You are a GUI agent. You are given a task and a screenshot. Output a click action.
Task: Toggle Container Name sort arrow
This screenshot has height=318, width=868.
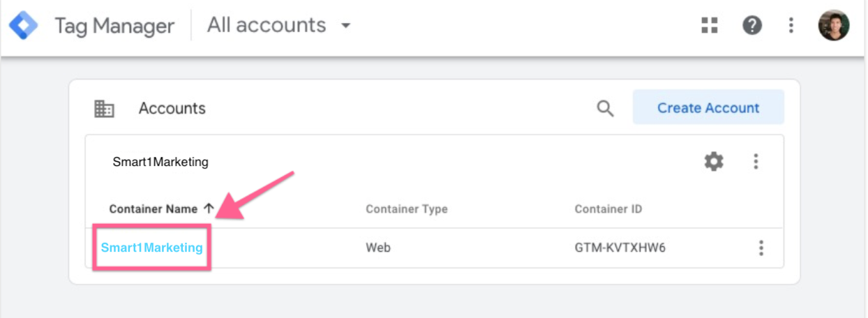(209, 209)
